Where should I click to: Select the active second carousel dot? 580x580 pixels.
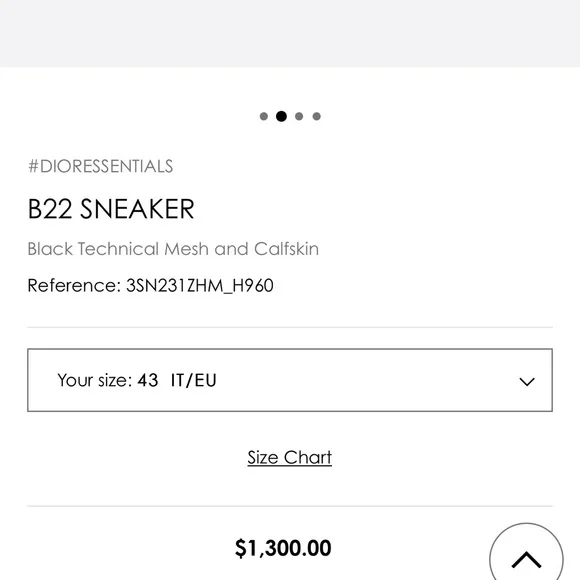point(281,116)
